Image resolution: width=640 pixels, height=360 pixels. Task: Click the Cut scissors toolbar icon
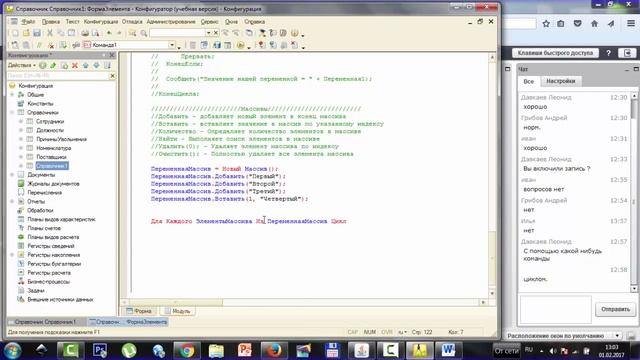click(50, 33)
